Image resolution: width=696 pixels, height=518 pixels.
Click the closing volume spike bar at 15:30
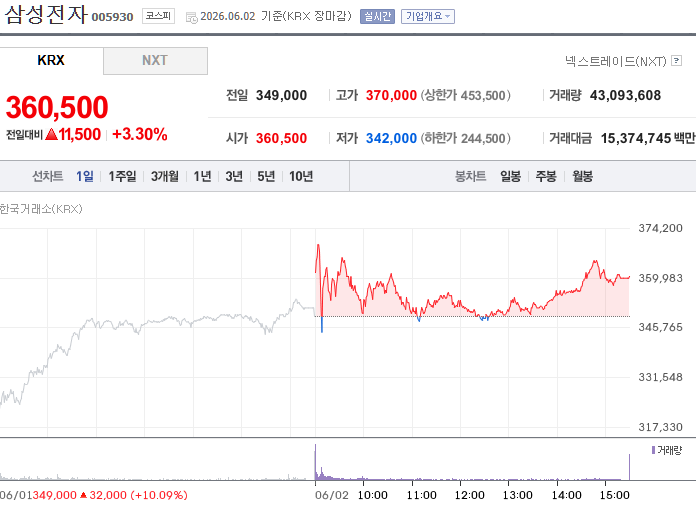(x=629, y=467)
